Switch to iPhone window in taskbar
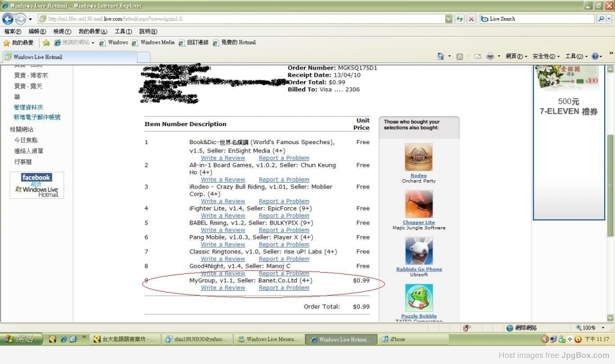Viewport: 615px width, 364px height. point(397,339)
